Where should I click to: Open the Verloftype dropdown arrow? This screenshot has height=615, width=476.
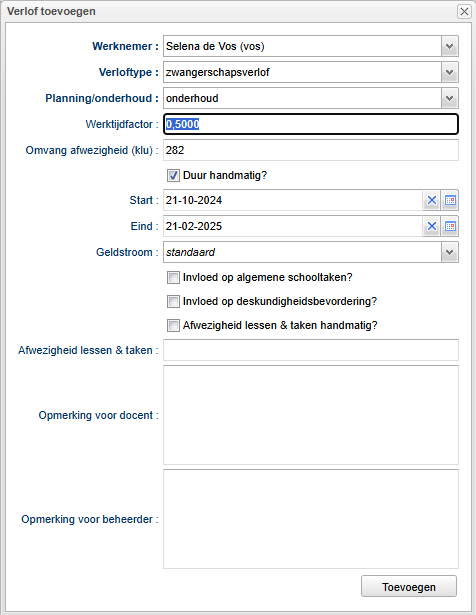coord(450,72)
